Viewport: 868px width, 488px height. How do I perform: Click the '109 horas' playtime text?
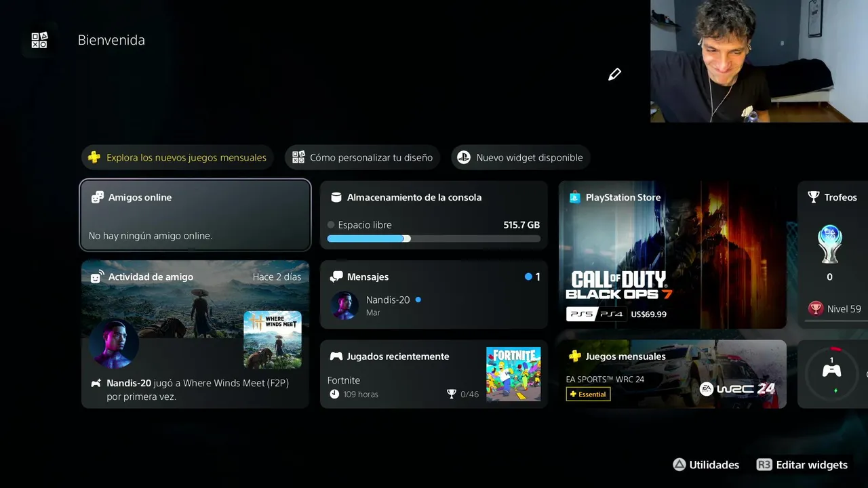361,394
